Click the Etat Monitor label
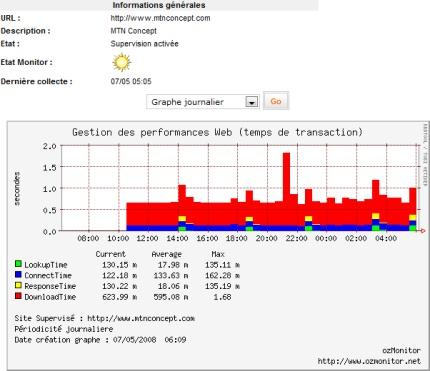The width and height of the screenshot is (430, 371). tap(26, 62)
